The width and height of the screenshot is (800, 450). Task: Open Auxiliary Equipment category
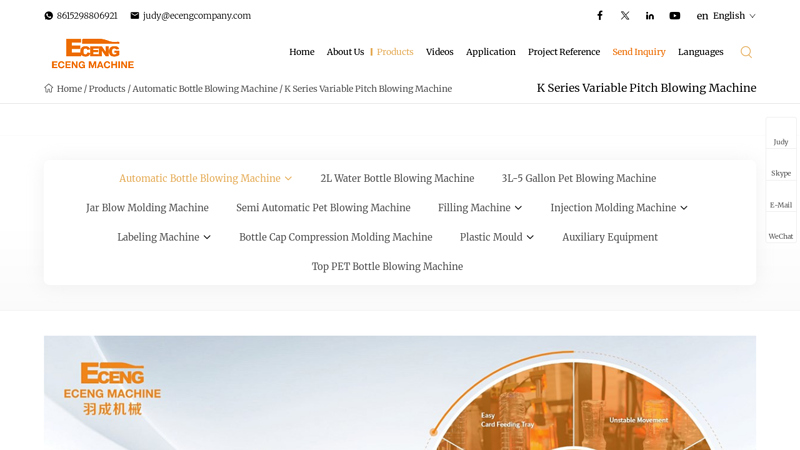tap(610, 237)
